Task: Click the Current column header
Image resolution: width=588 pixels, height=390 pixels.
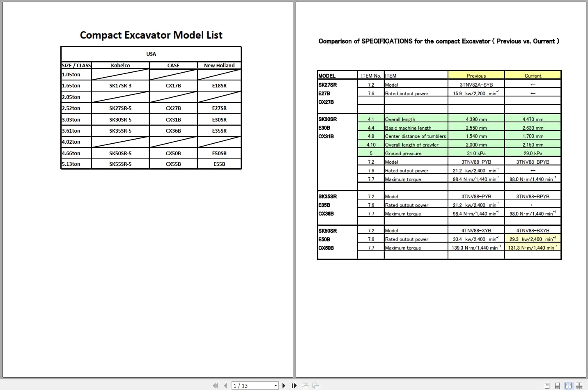Action: tap(533, 76)
